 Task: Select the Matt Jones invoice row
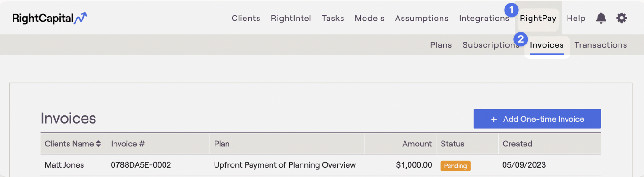click(321, 165)
